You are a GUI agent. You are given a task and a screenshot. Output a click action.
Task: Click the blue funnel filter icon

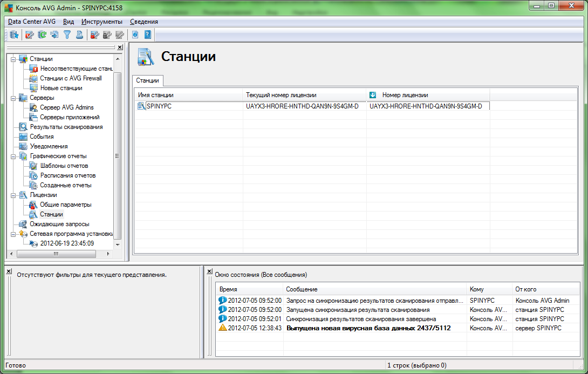(x=67, y=35)
